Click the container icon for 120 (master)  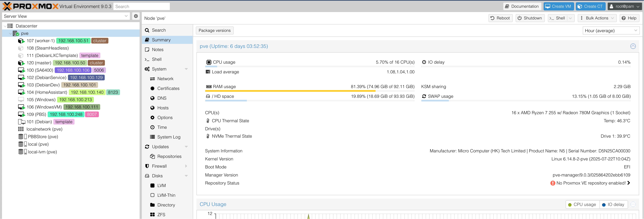point(21,63)
